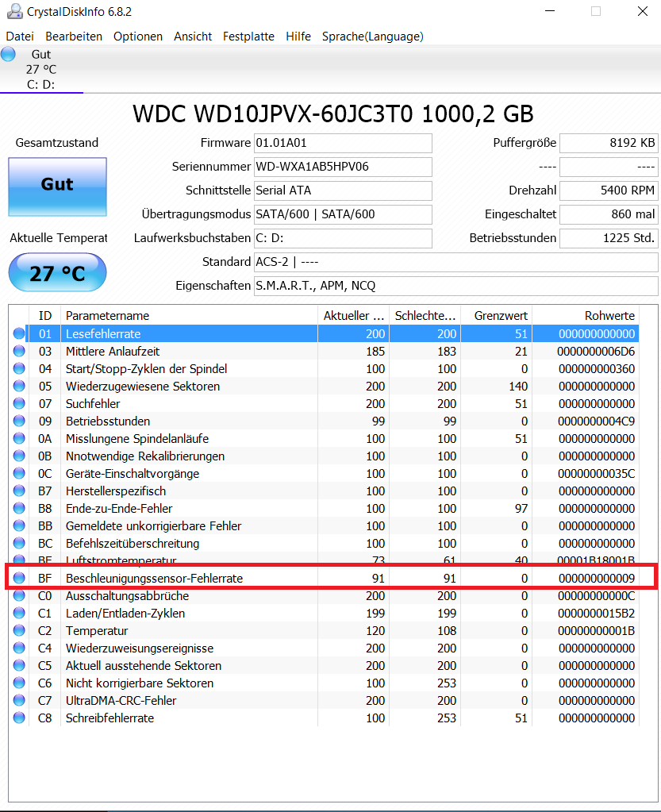Image resolution: width=661 pixels, height=812 pixels.
Task: Open the Hilfe menu
Action: pyautogui.click(x=298, y=37)
